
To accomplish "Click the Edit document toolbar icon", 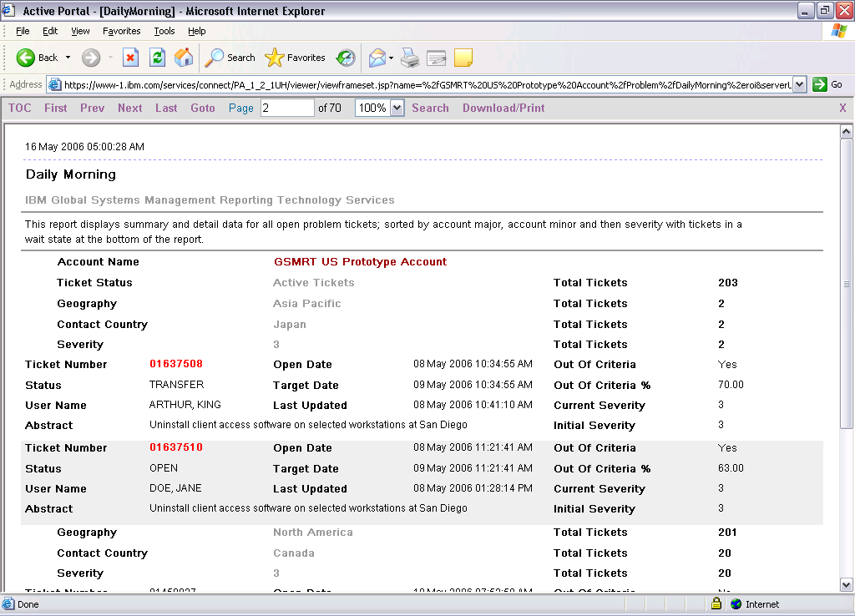I will pos(436,58).
